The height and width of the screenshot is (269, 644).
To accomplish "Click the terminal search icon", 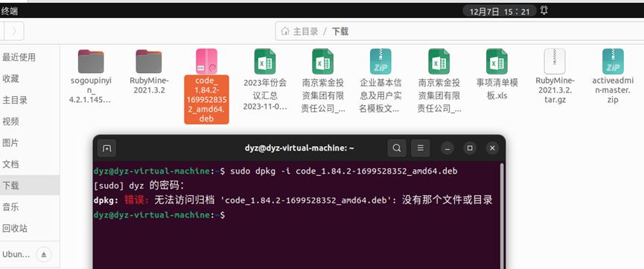I will [397, 148].
